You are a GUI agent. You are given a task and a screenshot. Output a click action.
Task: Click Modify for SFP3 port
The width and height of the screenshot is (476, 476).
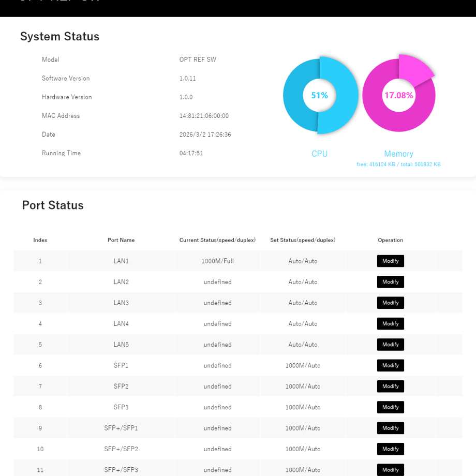(391, 407)
